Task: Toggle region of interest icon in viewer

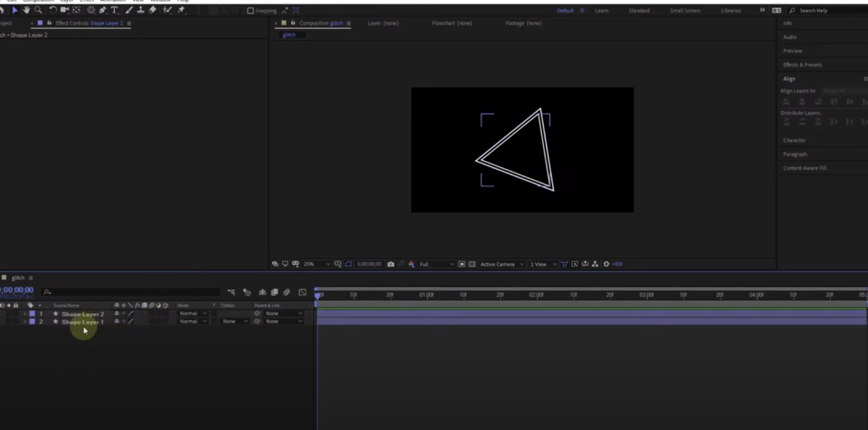Action: pos(461,264)
